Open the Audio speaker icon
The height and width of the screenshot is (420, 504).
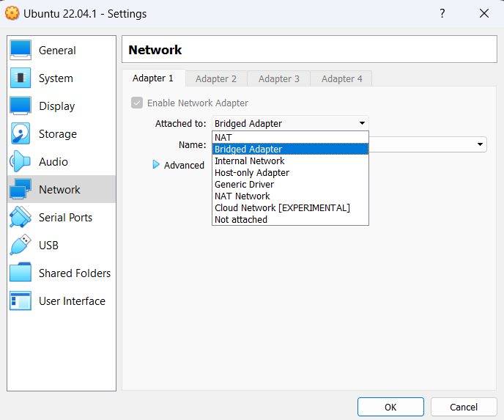tap(21, 162)
